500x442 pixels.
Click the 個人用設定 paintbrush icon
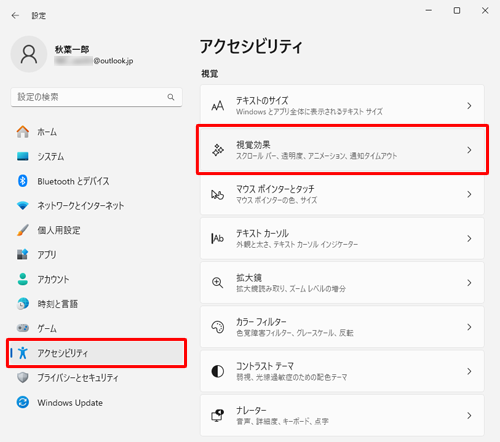click(x=23, y=230)
